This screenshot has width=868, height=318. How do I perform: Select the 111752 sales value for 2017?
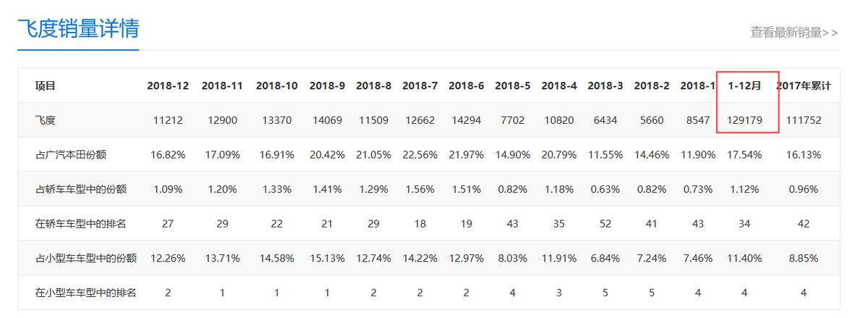803,120
